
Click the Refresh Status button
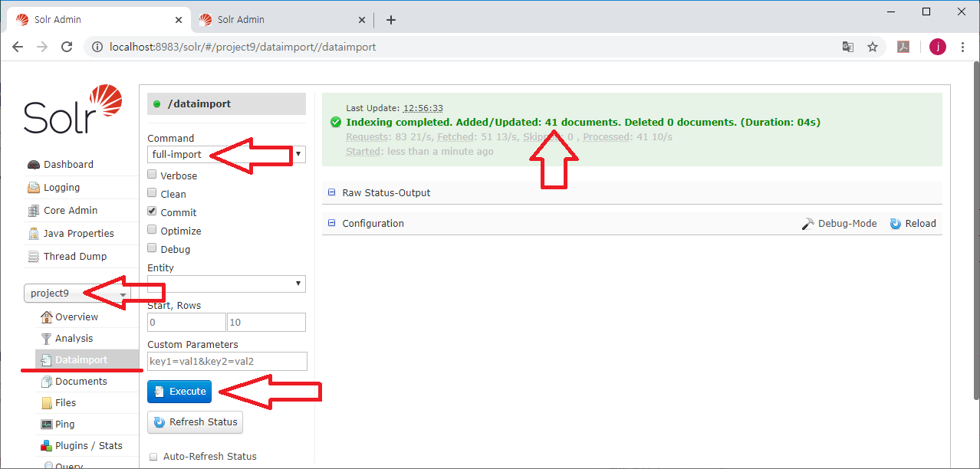pos(195,422)
